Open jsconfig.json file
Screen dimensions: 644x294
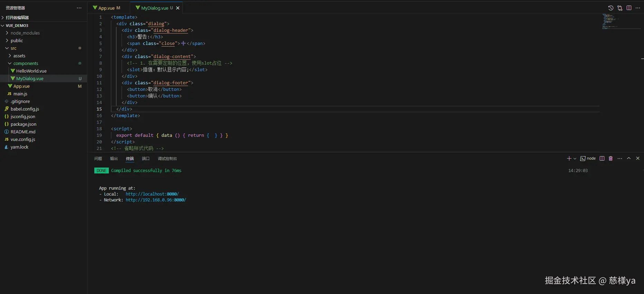click(44, 117)
